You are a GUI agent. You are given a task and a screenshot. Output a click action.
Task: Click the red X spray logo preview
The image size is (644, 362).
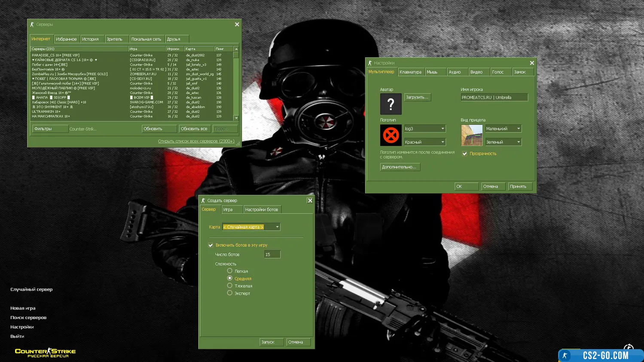(391, 135)
